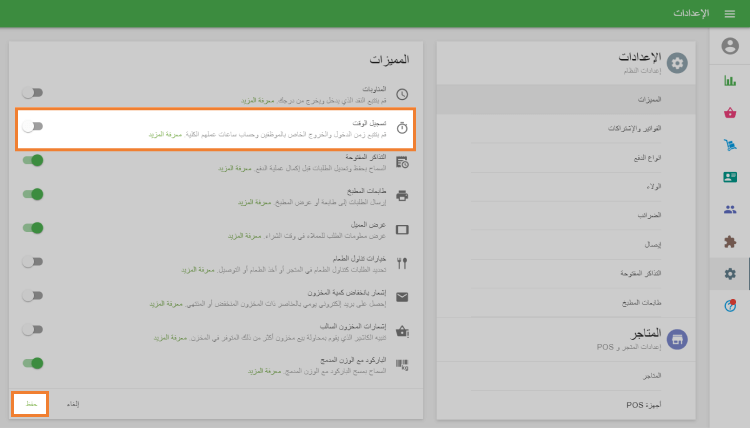Click the fork and knife icon for خيارات تناول الطعام
Screen dimensions: 750x428
402,263
